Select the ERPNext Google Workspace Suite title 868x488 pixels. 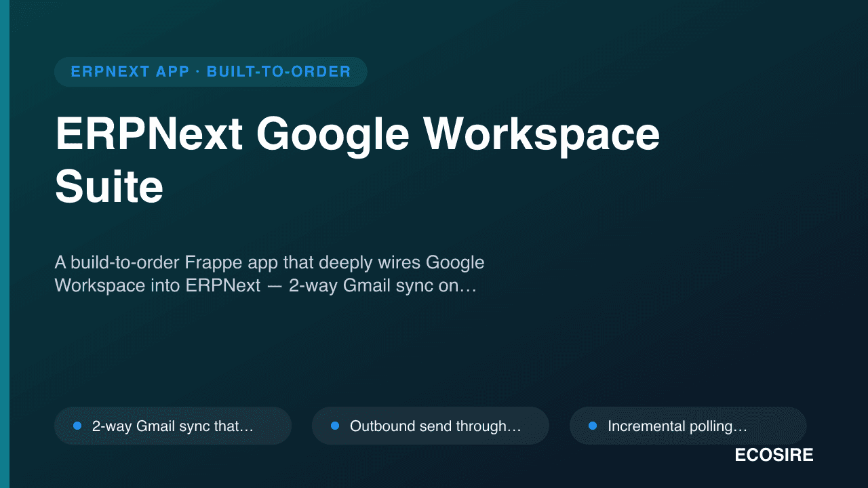(x=357, y=160)
